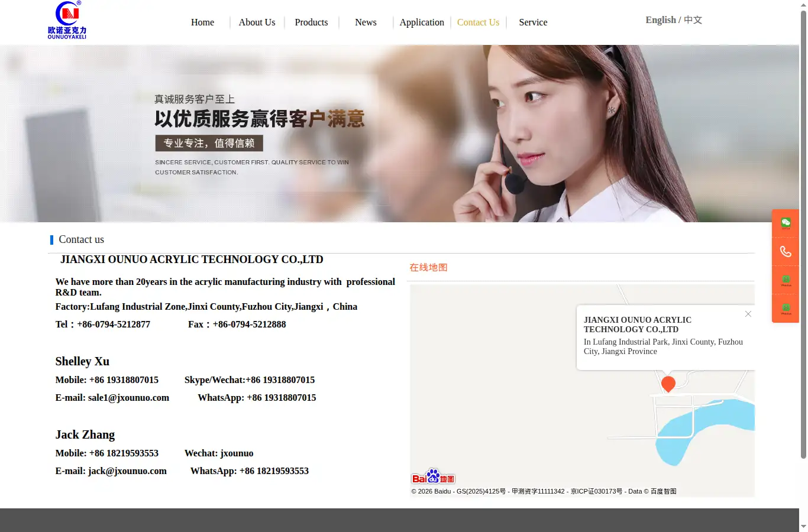This screenshot has width=808, height=532.
Task: Click email sale1@jxounuo.com
Action: 128,398
